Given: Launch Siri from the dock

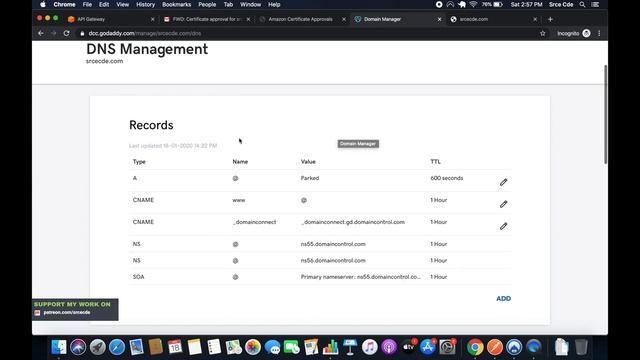Looking at the screenshot, I should pyautogui.click(x=78, y=347).
